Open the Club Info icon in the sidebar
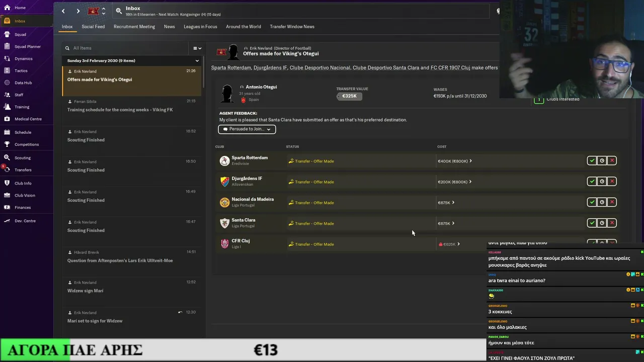 click(x=7, y=184)
